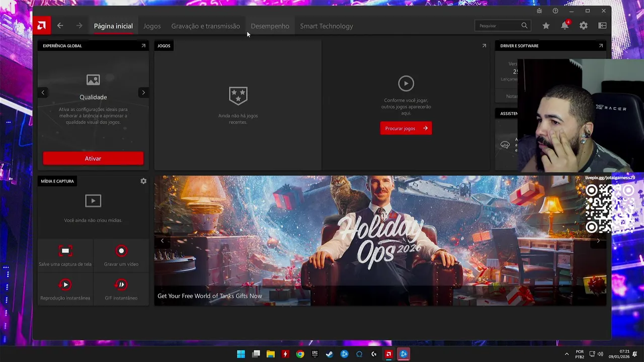Go forward with the right arrow
Screen dimensions: 644x362
click(79, 26)
